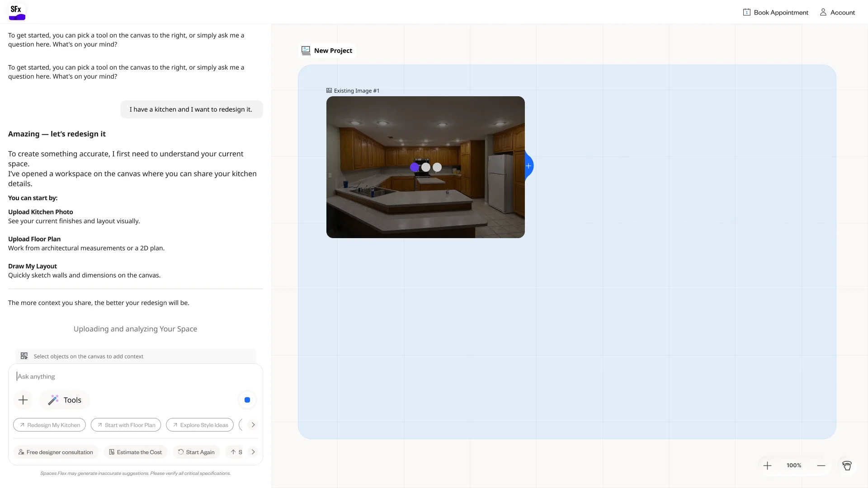
Task: Expand more suggestion chips with upper chevron
Action: [253, 425]
